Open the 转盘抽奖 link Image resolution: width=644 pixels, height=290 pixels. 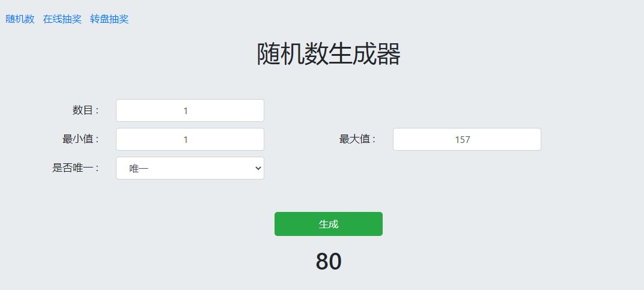click(x=109, y=19)
